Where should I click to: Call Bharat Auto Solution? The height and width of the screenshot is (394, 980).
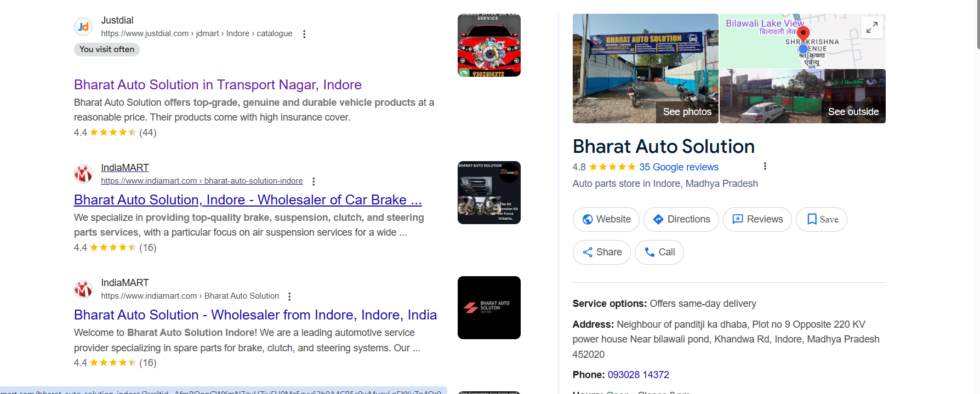click(x=659, y=252)
